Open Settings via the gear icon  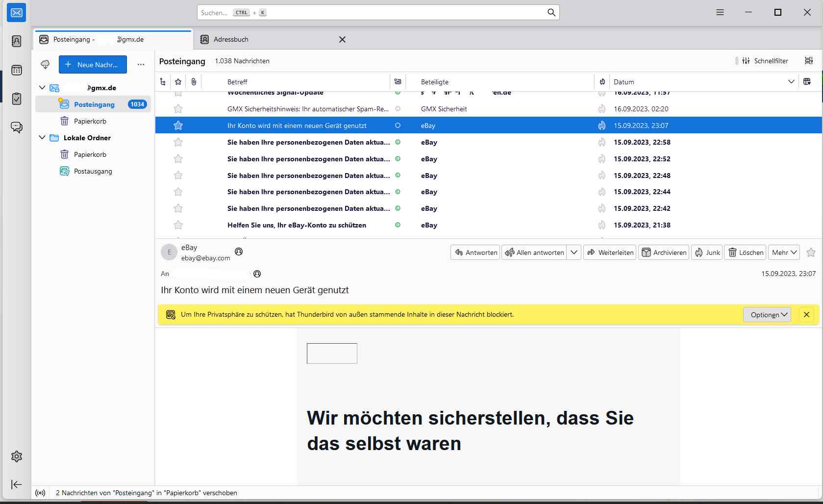click(16, 456)
